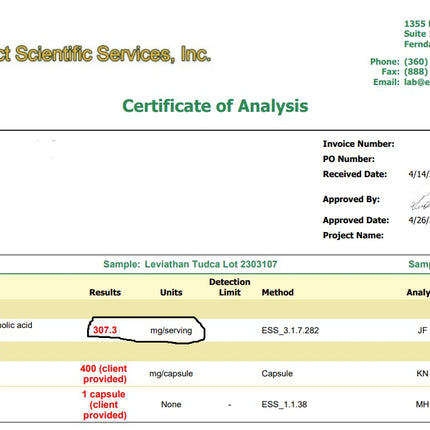Click the Received Date label

tap(355, 174)
